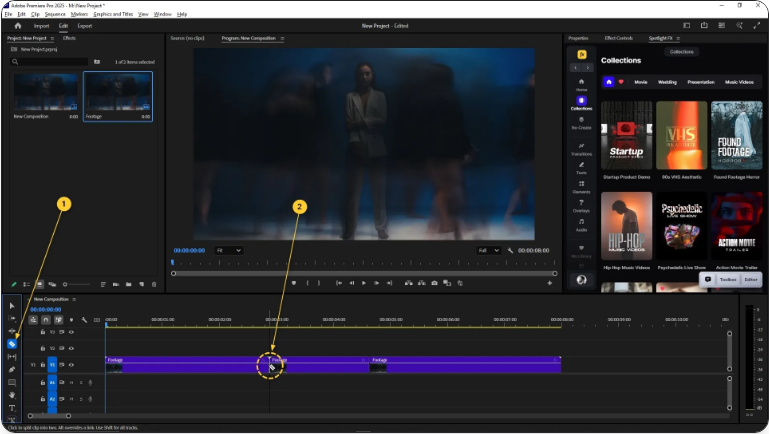Click the Home icon in the top bar
769x434 pixels.
click(x=17, y=26)
